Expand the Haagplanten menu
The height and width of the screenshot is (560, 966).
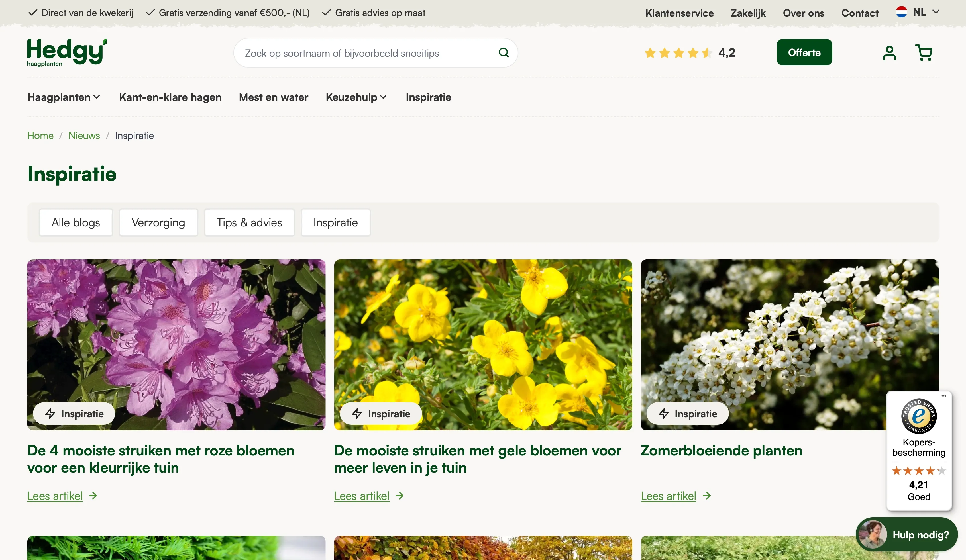tap(64, 97)
